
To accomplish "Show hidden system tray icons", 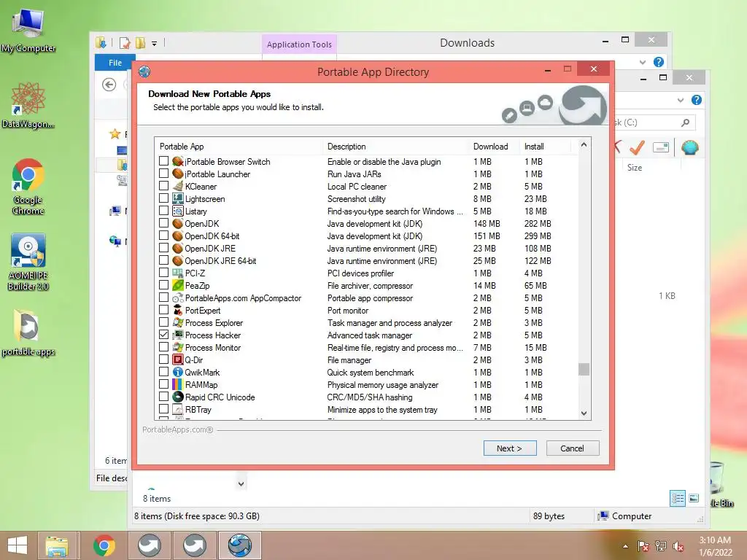I will (x=625, y=546).
